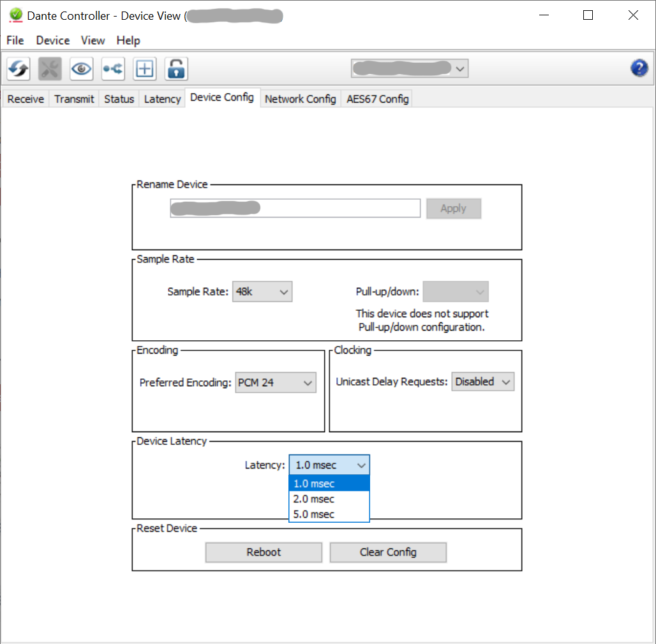This screenshot has width=656, height=644.
Task: Click the plus create flow icon
Action: [x=145, y=69]
